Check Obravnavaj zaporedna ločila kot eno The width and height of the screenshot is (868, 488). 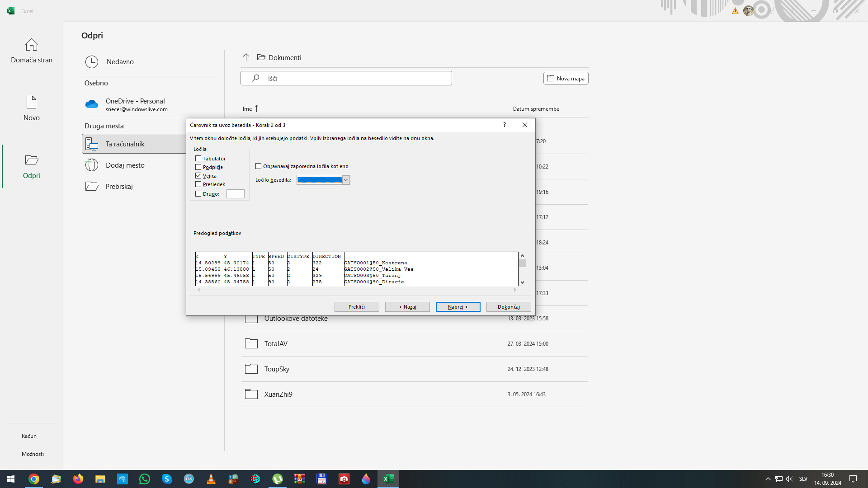tap(259, 166)
